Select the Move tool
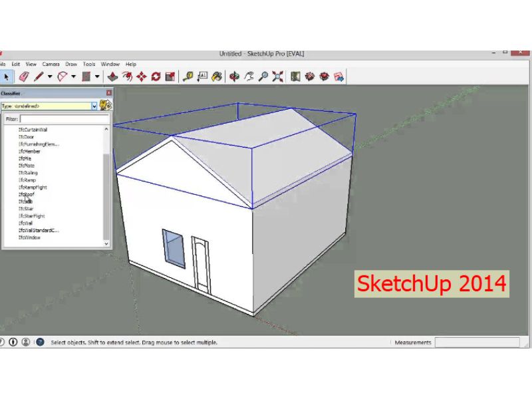Image resolution: width=532 pixels, height=399 pixels. click(141, 76)
